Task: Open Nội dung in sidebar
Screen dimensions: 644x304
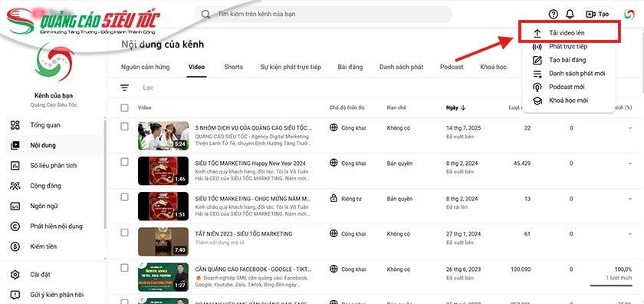Action: click(54, 145)
